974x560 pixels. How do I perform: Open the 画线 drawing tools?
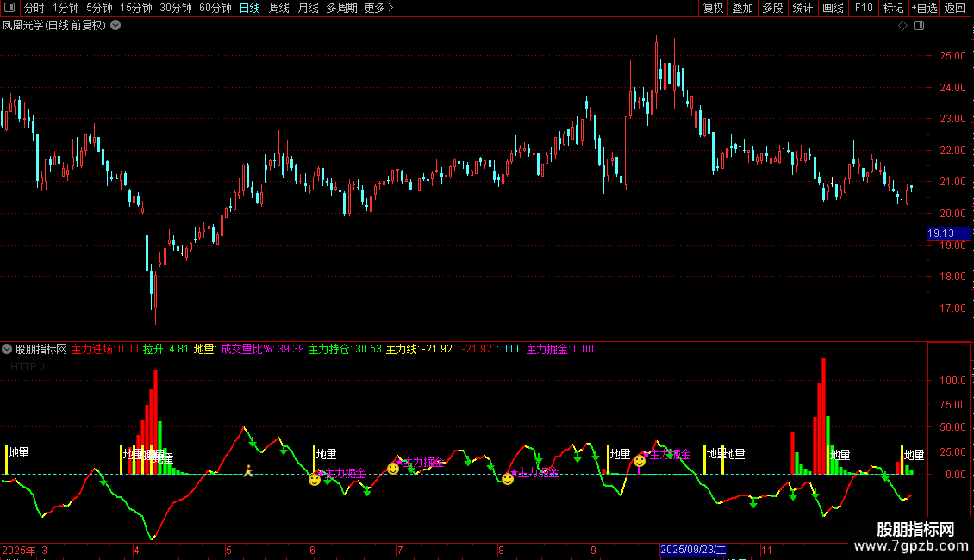point(833,8)
